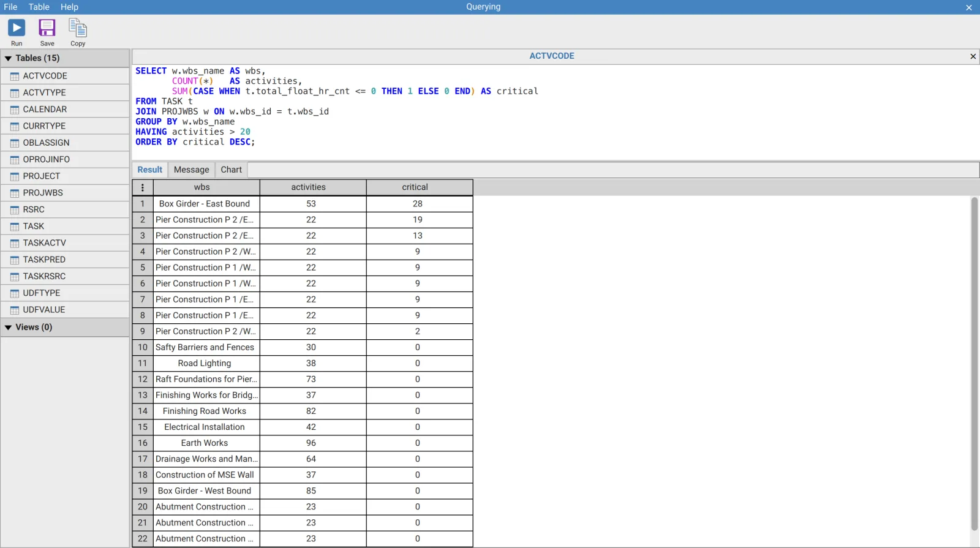Open the File menu
This screenshot has width=980, height=548.
(x=10, y=7)
